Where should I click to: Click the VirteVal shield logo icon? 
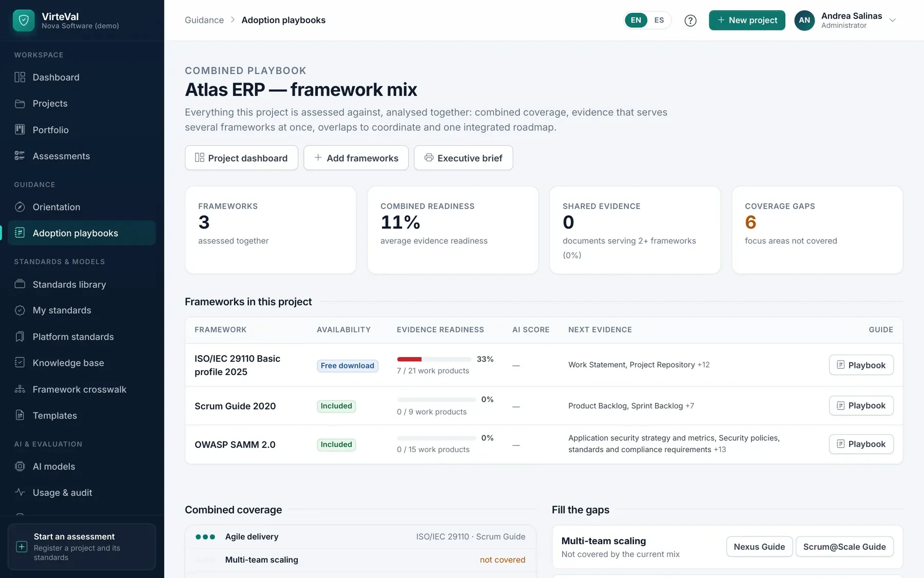pyautogui.click(x=24, y=21)
